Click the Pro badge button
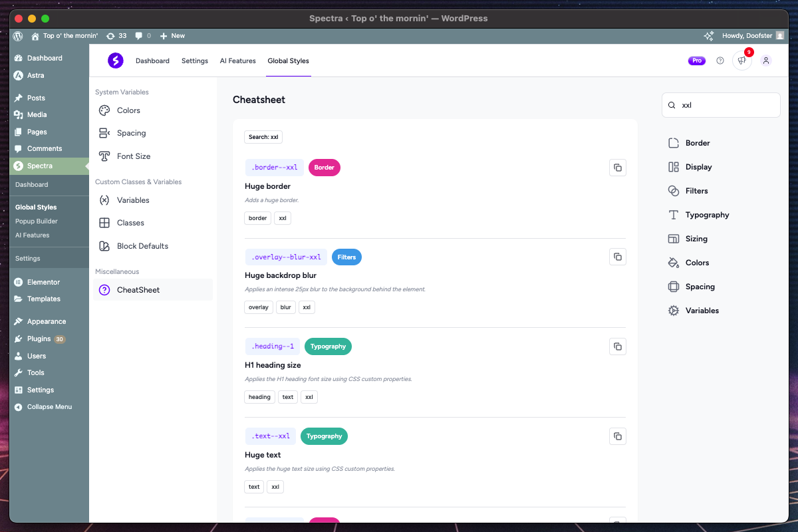Screen dimensions: 798x532 pyautogui.click(x=696, y=61)
